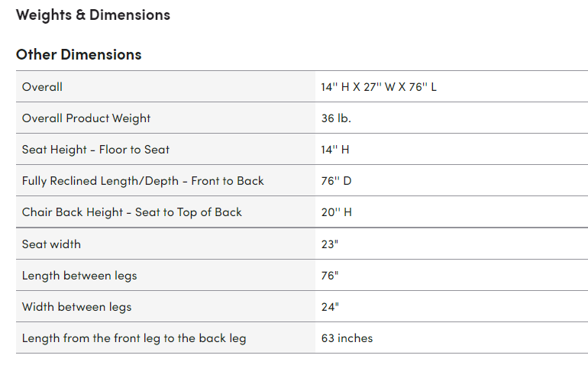This screenshot has width=588, height=365.
Task: Click the 63 inches value
Action: (347, 338)
